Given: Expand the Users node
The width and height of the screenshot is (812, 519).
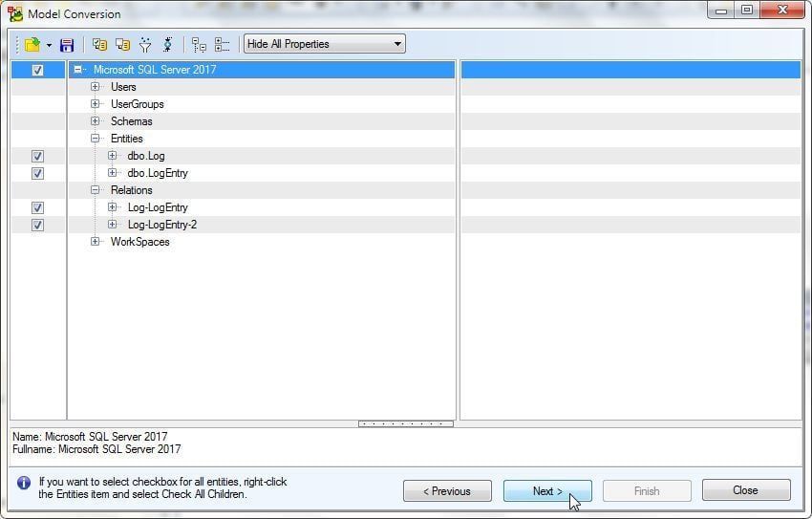Looking at the screenshot, I should pos(95,86).
